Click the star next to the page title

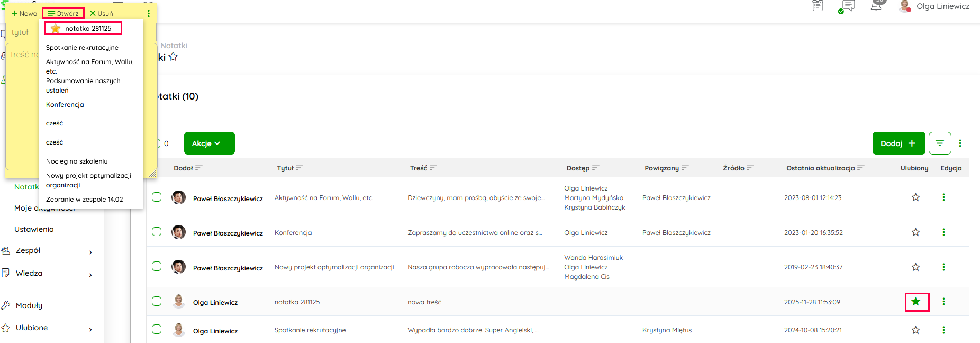point(173,57)
